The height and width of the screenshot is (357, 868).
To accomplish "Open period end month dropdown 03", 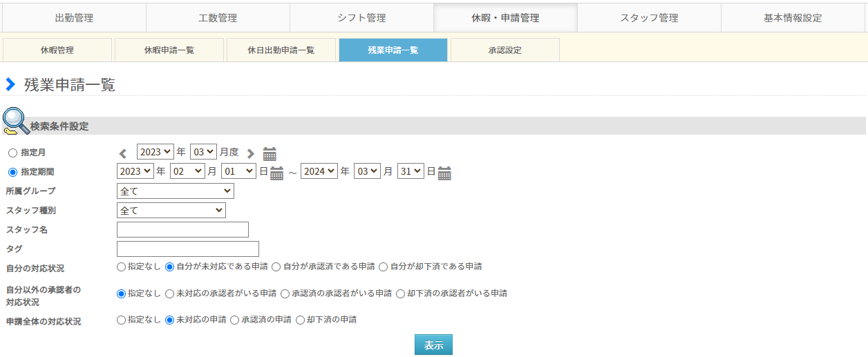I will pyautogui.click(x=367, y=171).
